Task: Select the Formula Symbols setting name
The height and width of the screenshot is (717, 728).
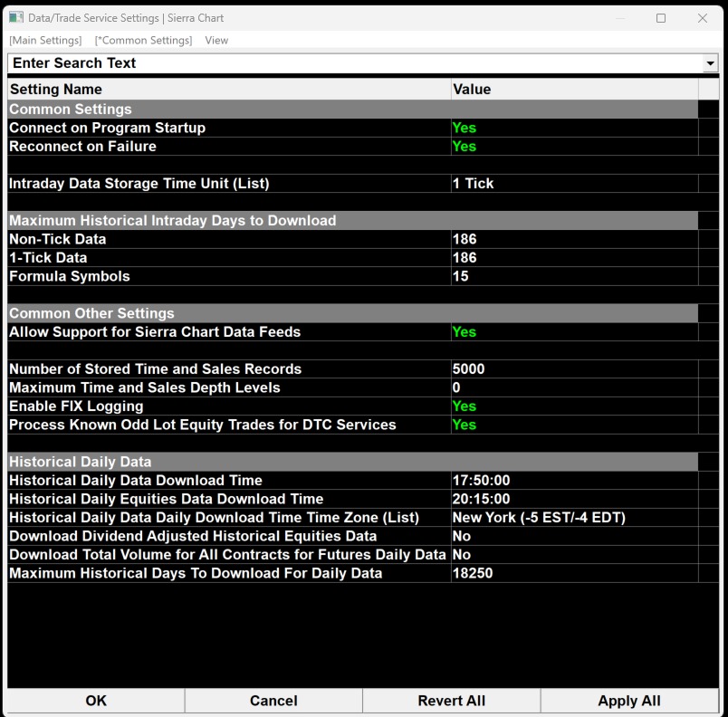Action: (x=229, y=276)
